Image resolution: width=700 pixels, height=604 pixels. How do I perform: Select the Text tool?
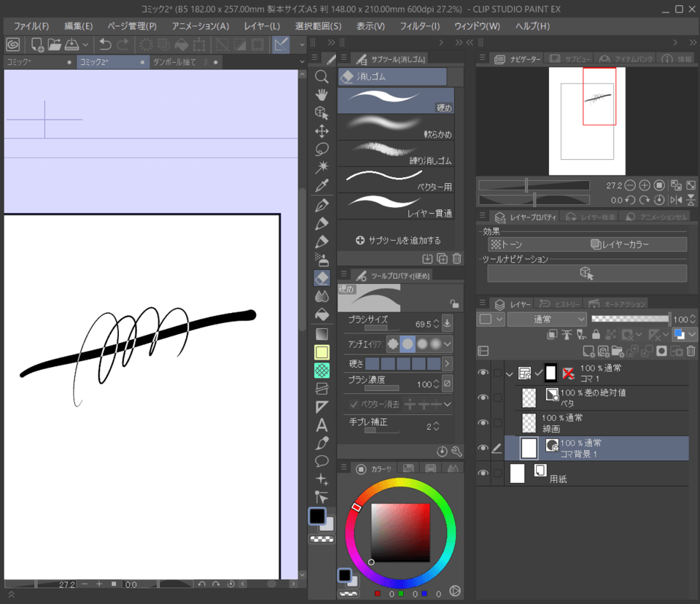pos(322,425)
